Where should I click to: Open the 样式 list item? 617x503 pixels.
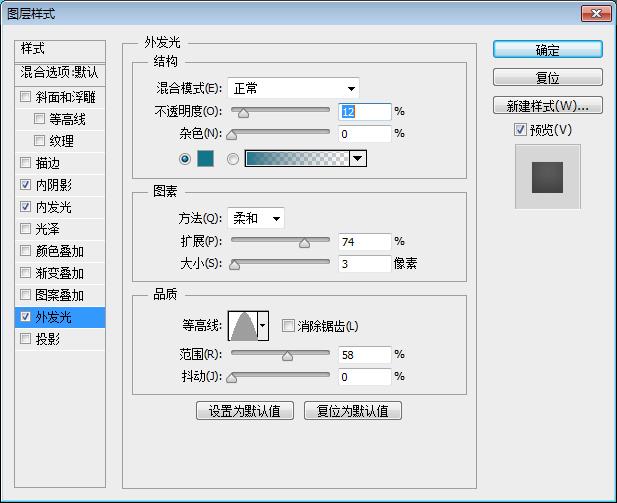pyautogui.click(x=60, y=49)
